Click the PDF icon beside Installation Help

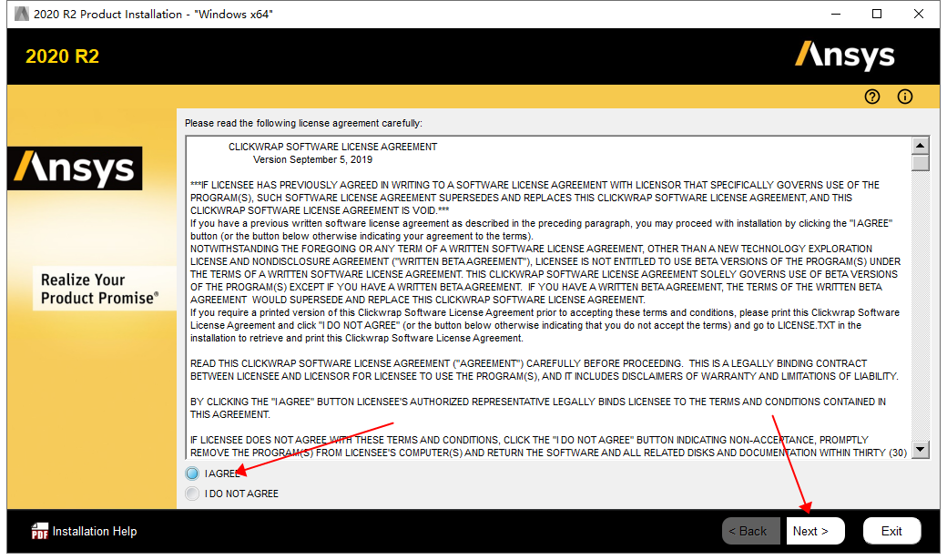(x=40, y=531)
